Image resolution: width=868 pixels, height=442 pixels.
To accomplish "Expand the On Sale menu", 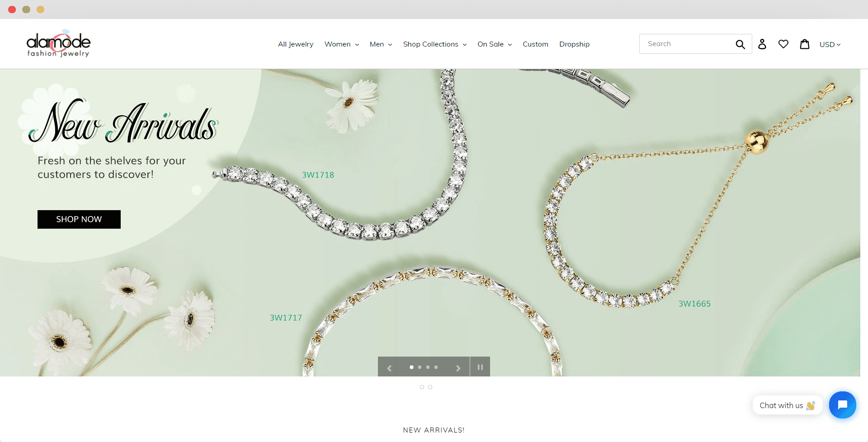I will coord(495,44).
